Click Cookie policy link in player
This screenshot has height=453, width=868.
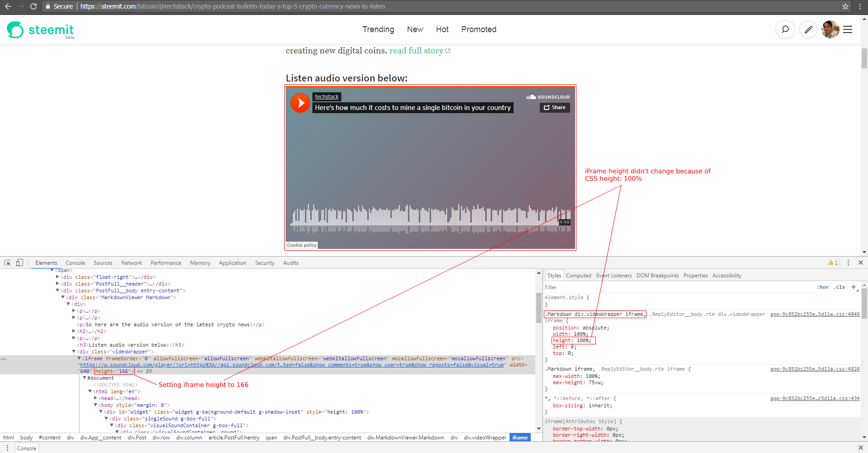[x=302, y=245]
